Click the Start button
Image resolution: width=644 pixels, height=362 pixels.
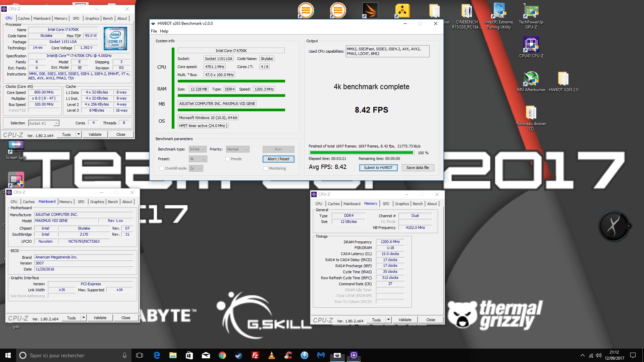click(8, 355)
